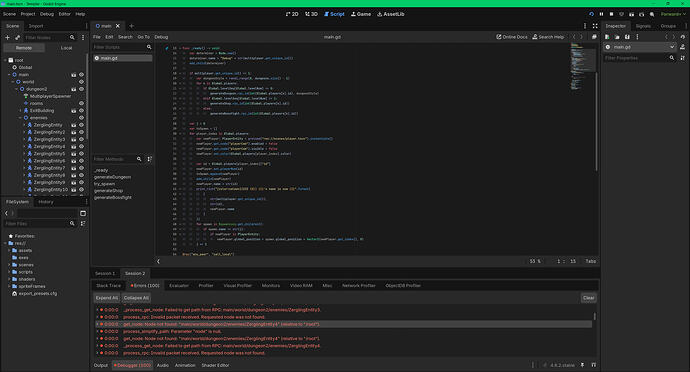
Task: Toggle visibility of ExitBuilding node
Action: click(x=81, y=110)
